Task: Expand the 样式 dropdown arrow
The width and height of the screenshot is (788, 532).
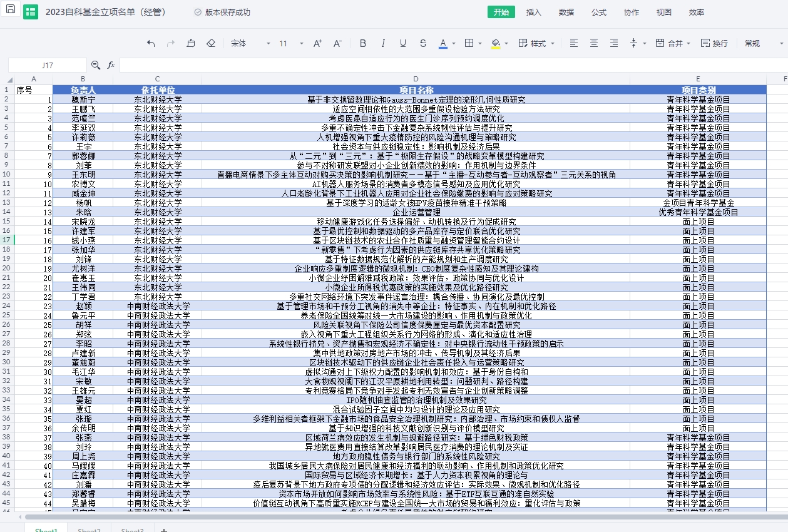Action: click(x=553, y=44)
